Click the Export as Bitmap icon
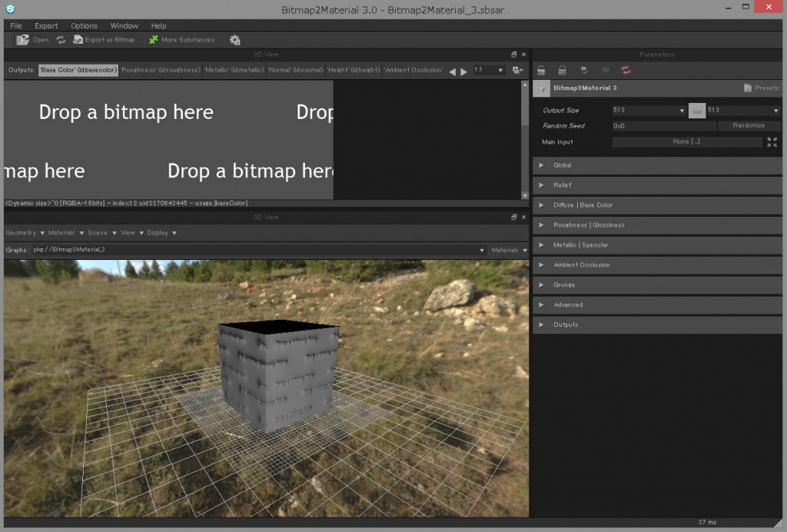 tap(78, 39)
